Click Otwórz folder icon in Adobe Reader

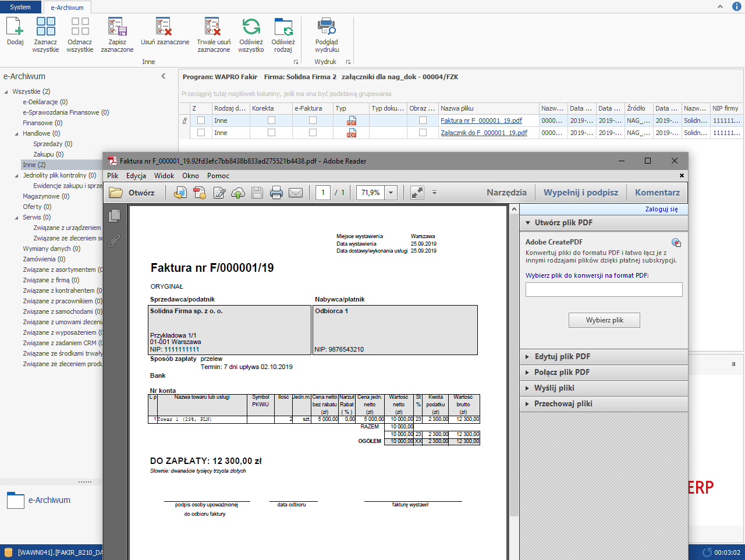click(116, 193)
